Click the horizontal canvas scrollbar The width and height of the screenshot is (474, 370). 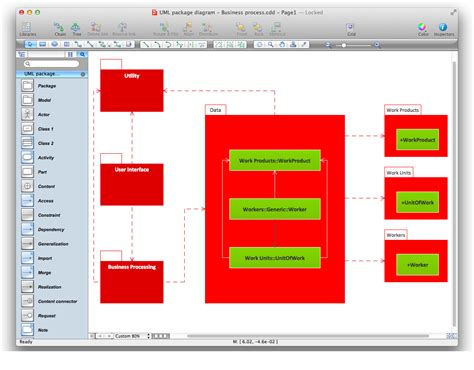tap(308, 336)
